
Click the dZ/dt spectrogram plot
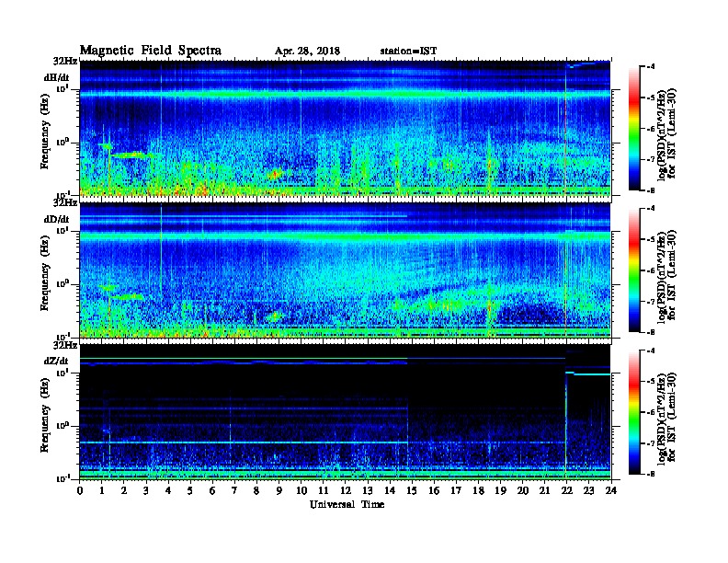point(346,412)
